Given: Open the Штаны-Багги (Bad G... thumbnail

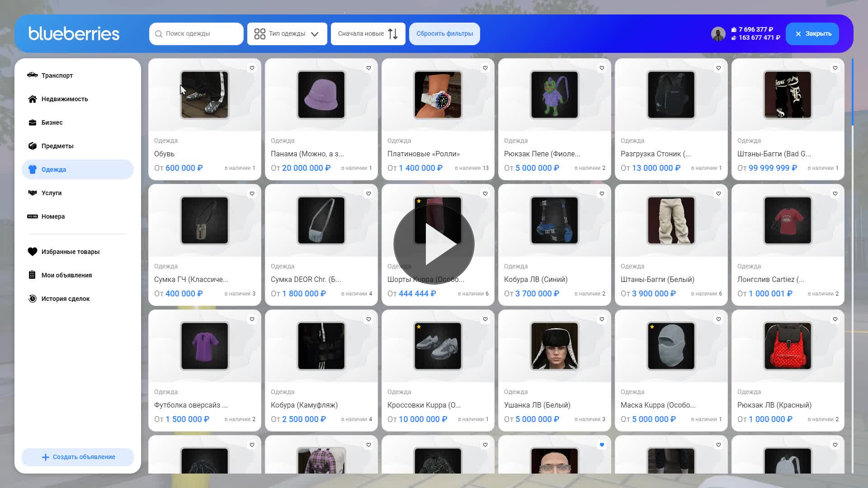Looking at the screenshot, I should (788, 95).
